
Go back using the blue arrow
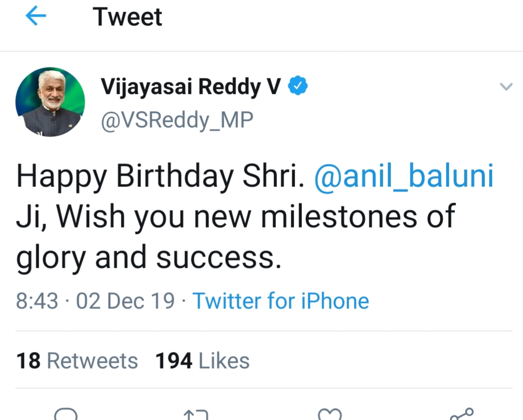(x=36, y=18)
